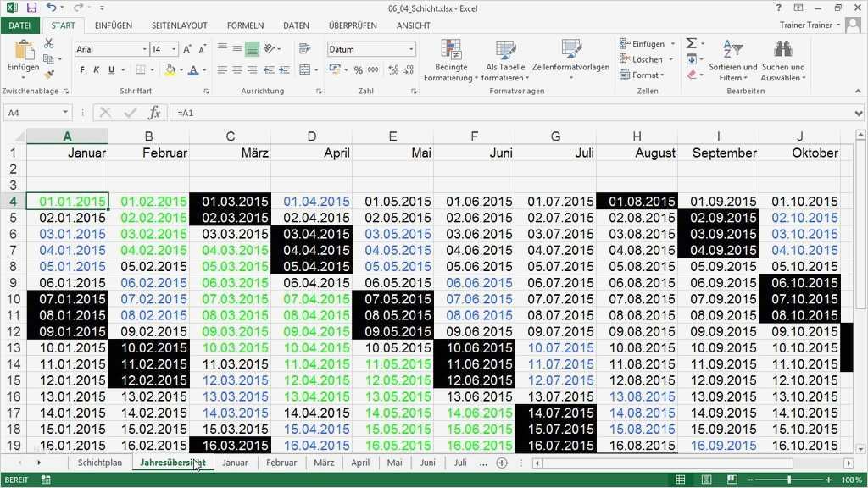Screen dimensions: 868x488
Task: Open Bedingte Formatierung menu
Action: tap(451, 61)
